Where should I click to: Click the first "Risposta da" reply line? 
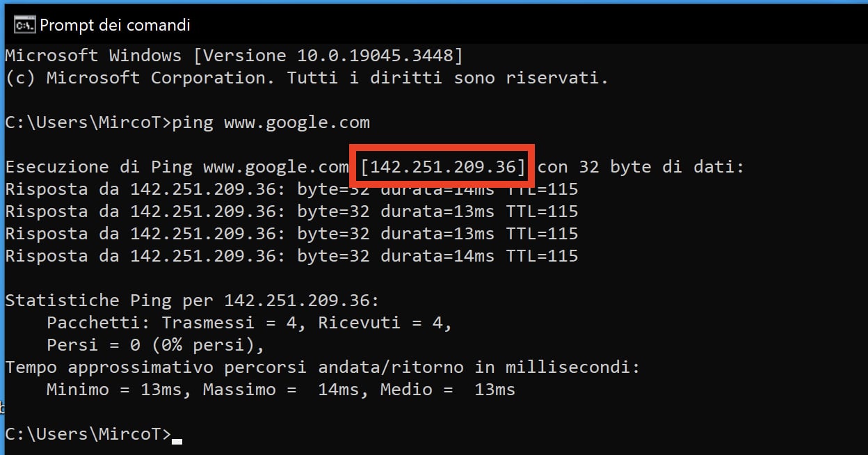[x=291, y=189]
